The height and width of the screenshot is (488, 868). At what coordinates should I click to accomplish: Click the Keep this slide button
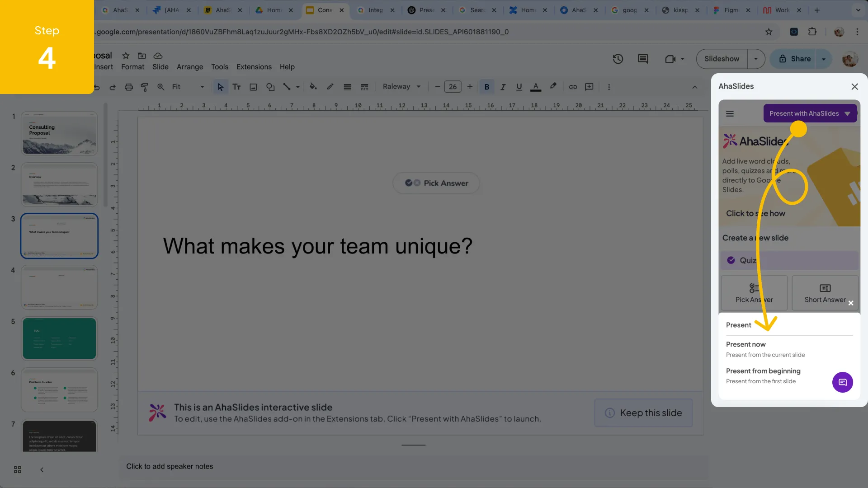click(643, 413)
